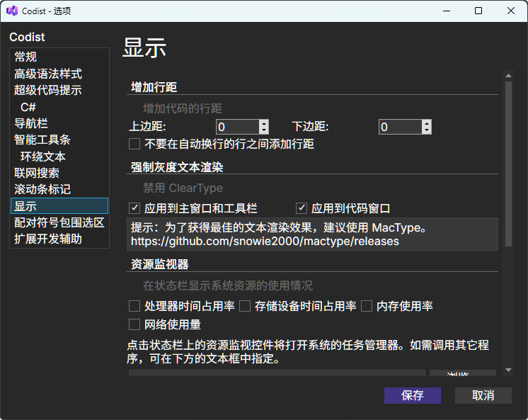Enable 处理器时间占用率 monitoring

point(134,306)
